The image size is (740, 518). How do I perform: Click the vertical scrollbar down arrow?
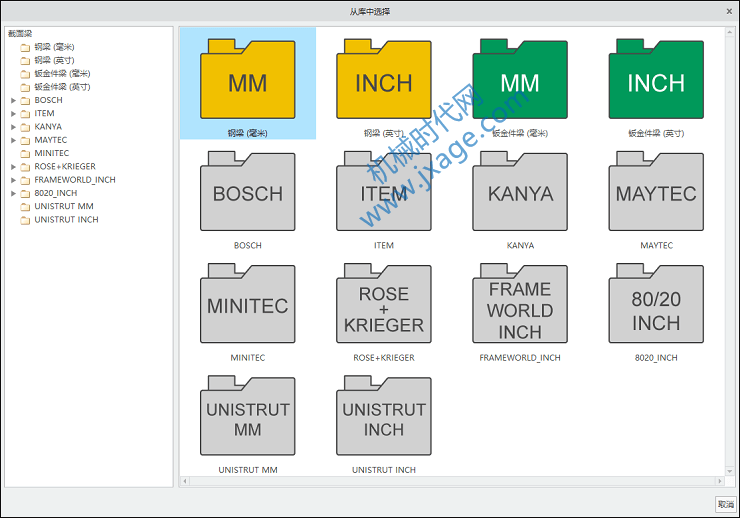(x=730, y=471)
